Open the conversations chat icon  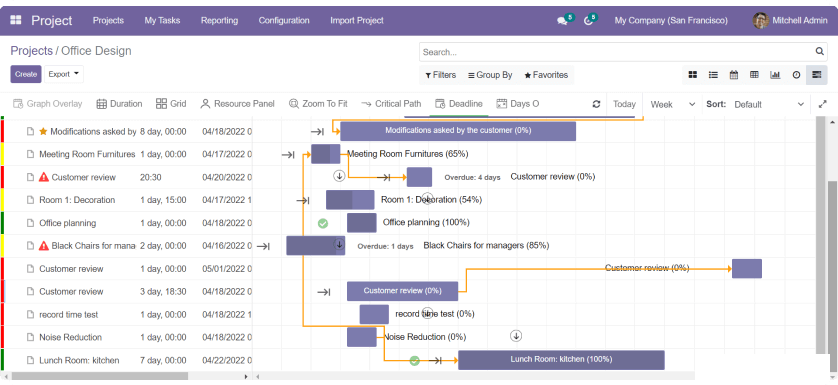click(562, 21)
